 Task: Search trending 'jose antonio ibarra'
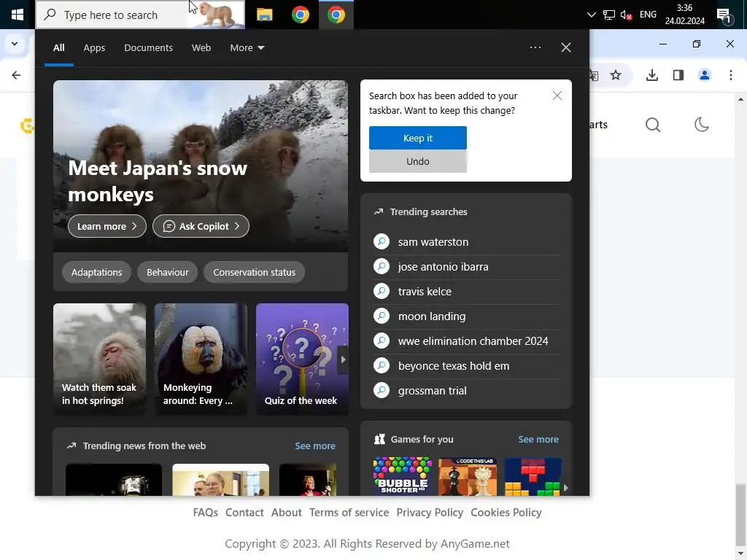tap(466, 267)
